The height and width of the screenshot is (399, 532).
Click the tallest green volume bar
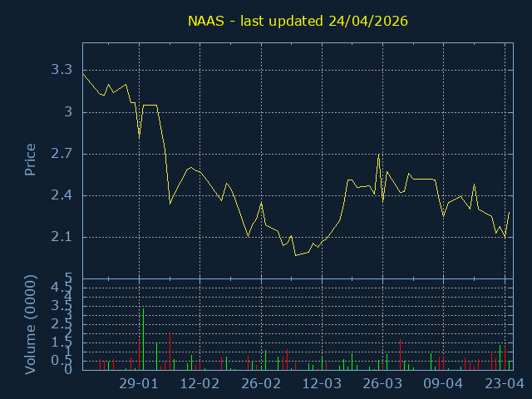click(x=143, y=339)
